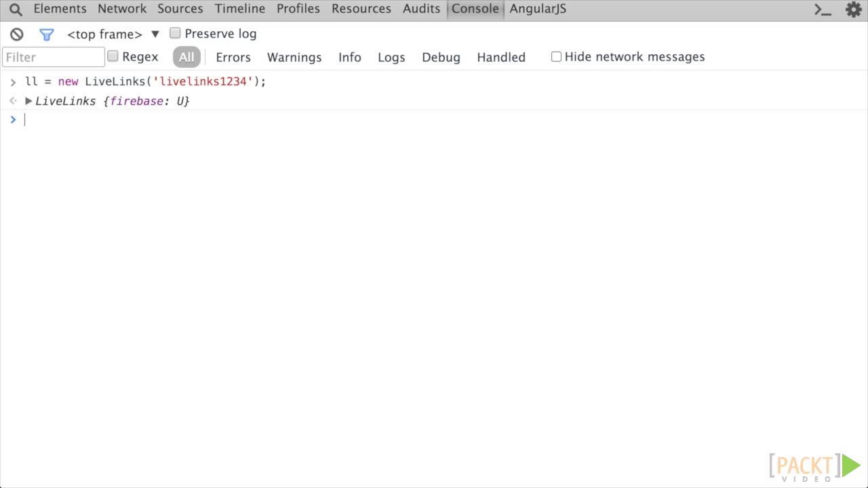Focus the console prompt input line
Image resolution: width=868 pixels, height=488 pixels.
pos(434,120)
